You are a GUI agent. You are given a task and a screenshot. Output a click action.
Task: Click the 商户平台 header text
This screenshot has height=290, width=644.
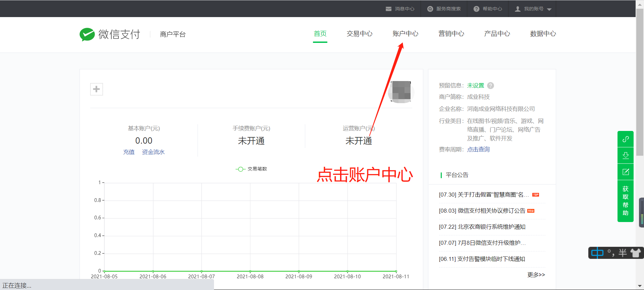pos(173,34)
